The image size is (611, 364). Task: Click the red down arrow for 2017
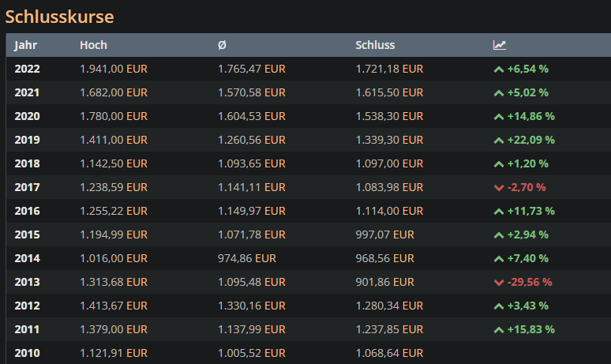tap(498, 188)
